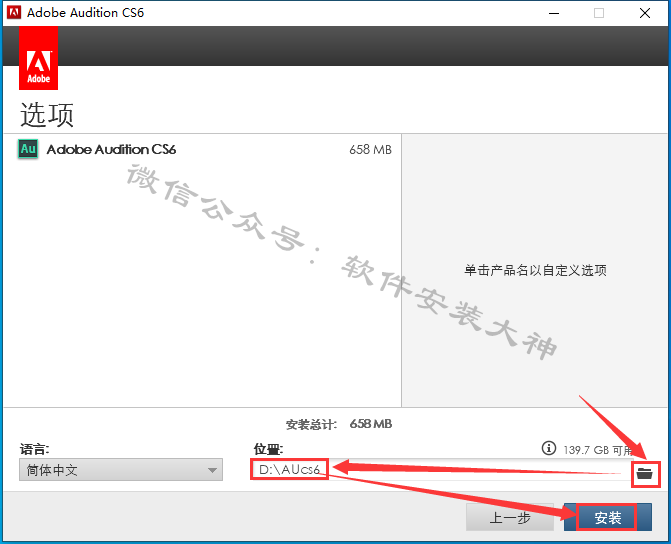This screenshot has width=671, height=544.
Task: Click the Au product icon
Action: (x=28, y=149)
